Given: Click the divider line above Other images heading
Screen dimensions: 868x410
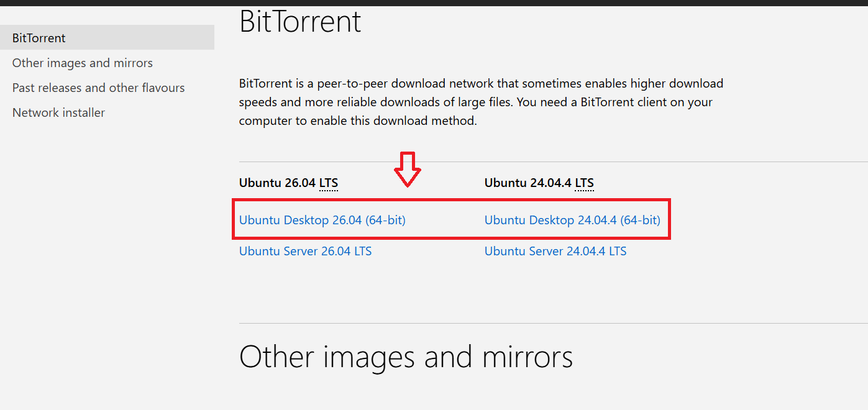Looking at the screenshot, I should [x=553, y=323].
